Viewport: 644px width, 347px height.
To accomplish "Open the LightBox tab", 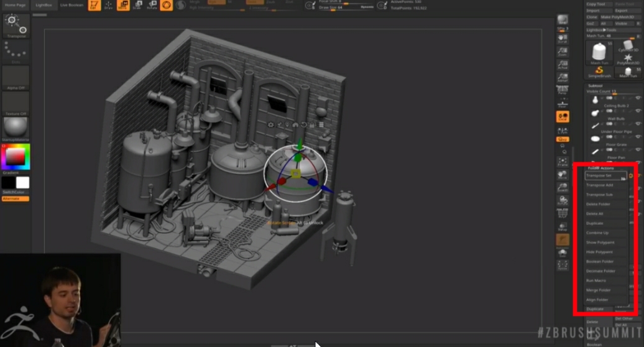I will pyautogui.click(x=44, y=5).
